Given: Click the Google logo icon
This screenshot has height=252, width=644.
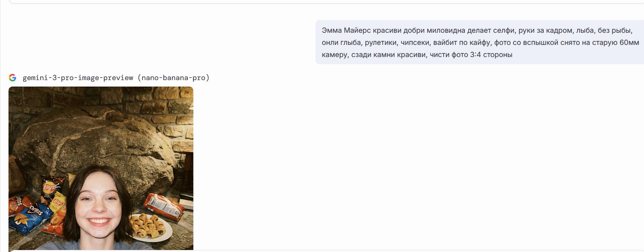Looking at the screenshot, I should coord(13,78).
